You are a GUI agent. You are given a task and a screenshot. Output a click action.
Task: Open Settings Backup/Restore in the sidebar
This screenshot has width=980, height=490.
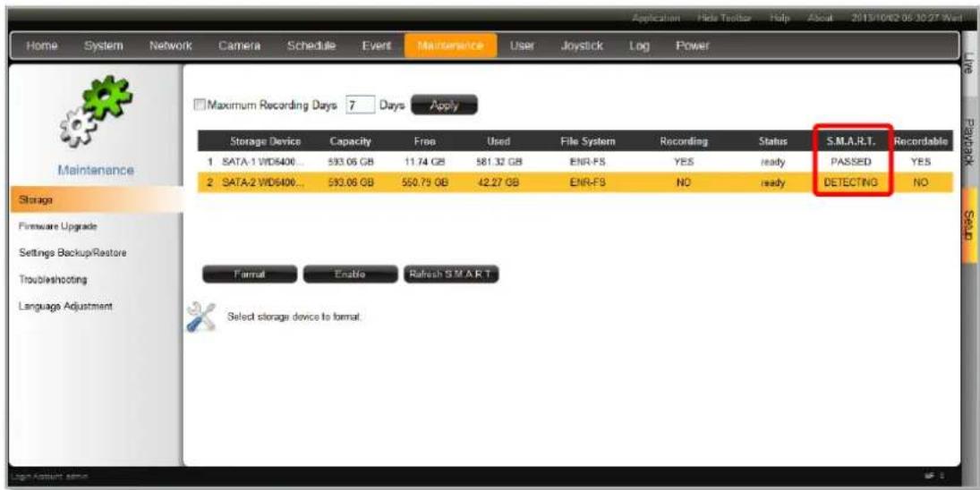coord(72,253)
